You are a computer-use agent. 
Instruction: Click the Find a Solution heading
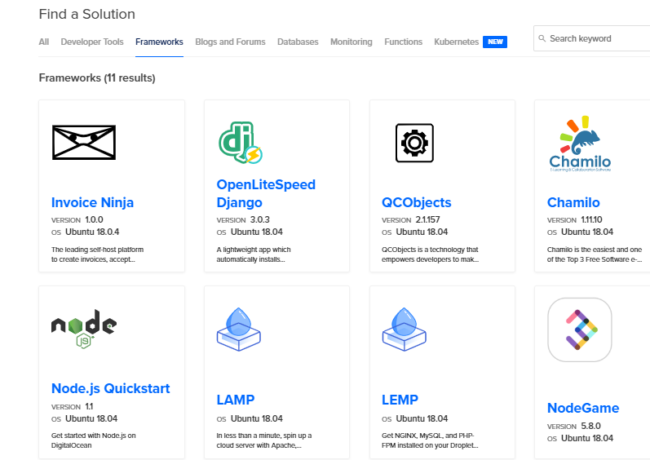pyautogui.click(x=87, y=15)
